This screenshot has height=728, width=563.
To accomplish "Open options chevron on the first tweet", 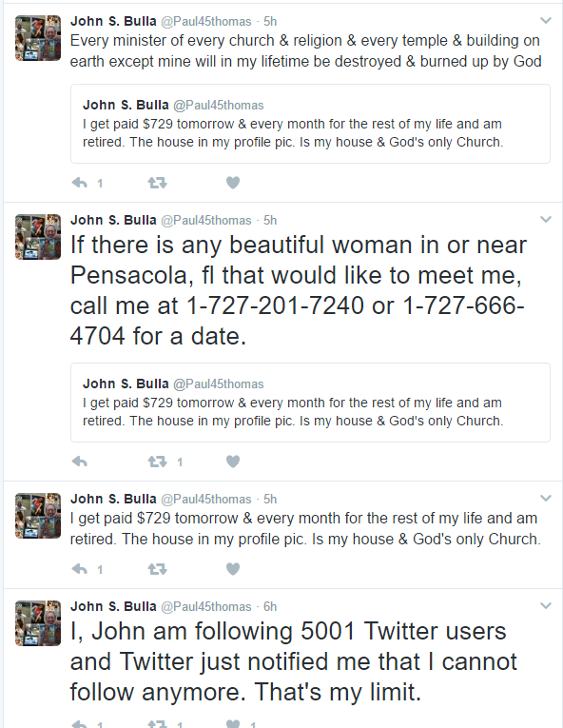I will [546, 20].
